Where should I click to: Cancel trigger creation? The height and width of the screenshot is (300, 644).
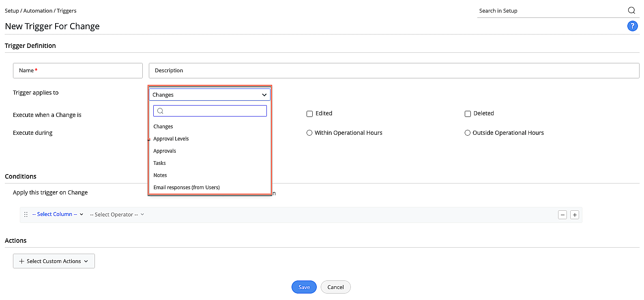tap(335, 287)
